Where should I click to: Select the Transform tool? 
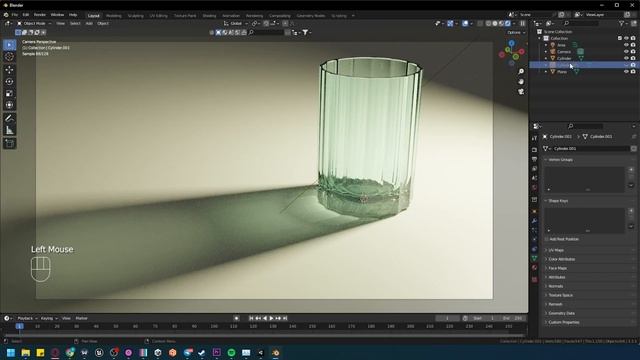pyautogui.click(x=9, y=105)
